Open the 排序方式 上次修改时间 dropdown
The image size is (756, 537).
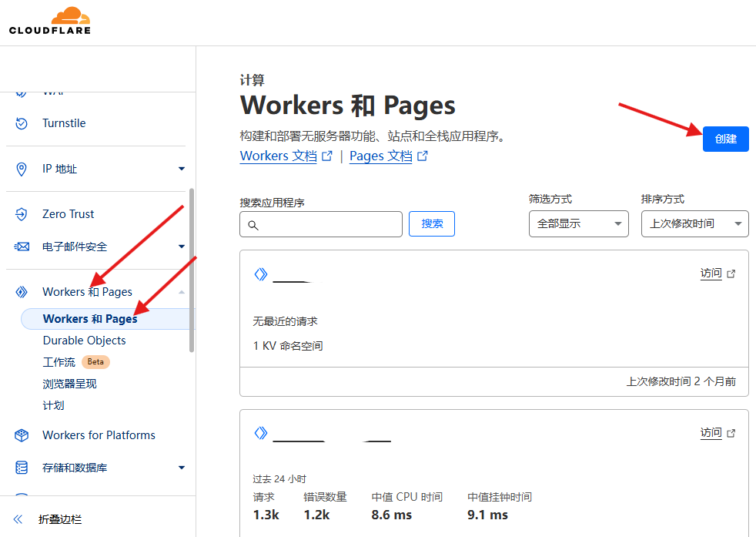(x=694, y=224)
